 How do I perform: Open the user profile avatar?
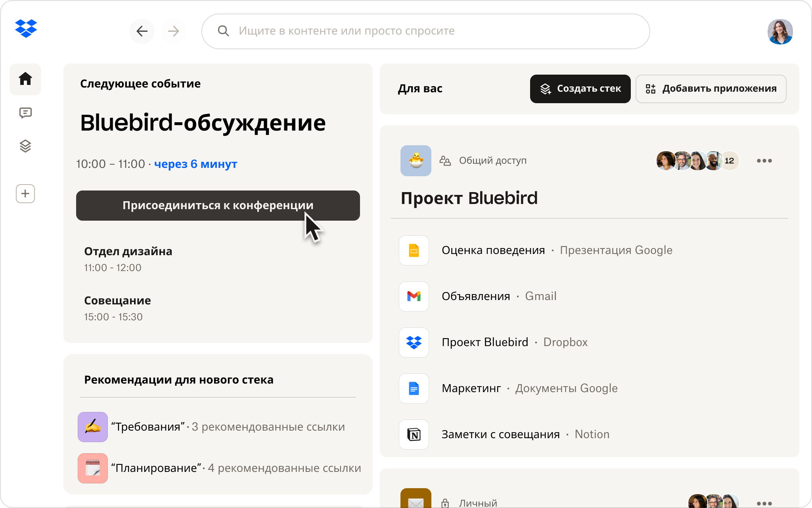[780, 31]
